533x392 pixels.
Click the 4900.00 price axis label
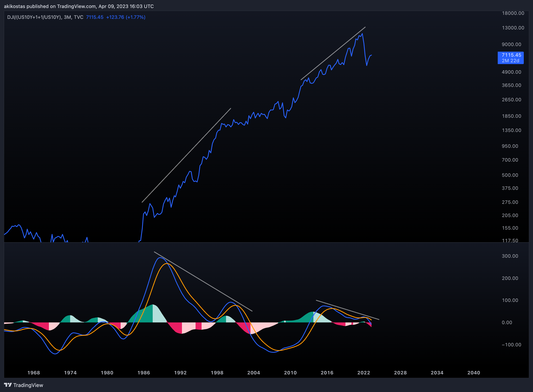(511, 72)
